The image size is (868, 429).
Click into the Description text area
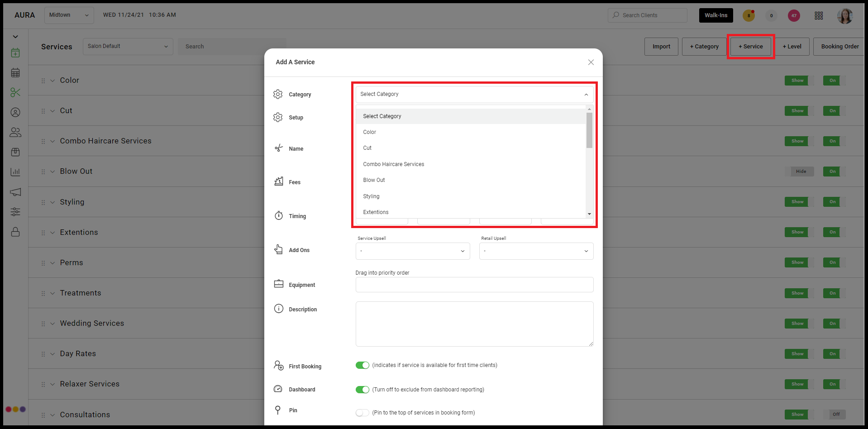pyautogui.click(x=474, y=324)
